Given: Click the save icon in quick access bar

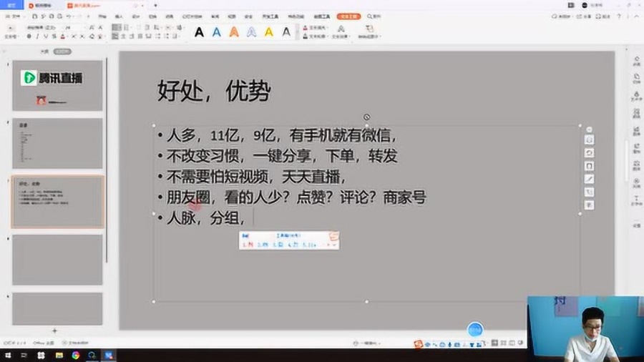Looking at the screenshot, I should click(x=35, y=16).
